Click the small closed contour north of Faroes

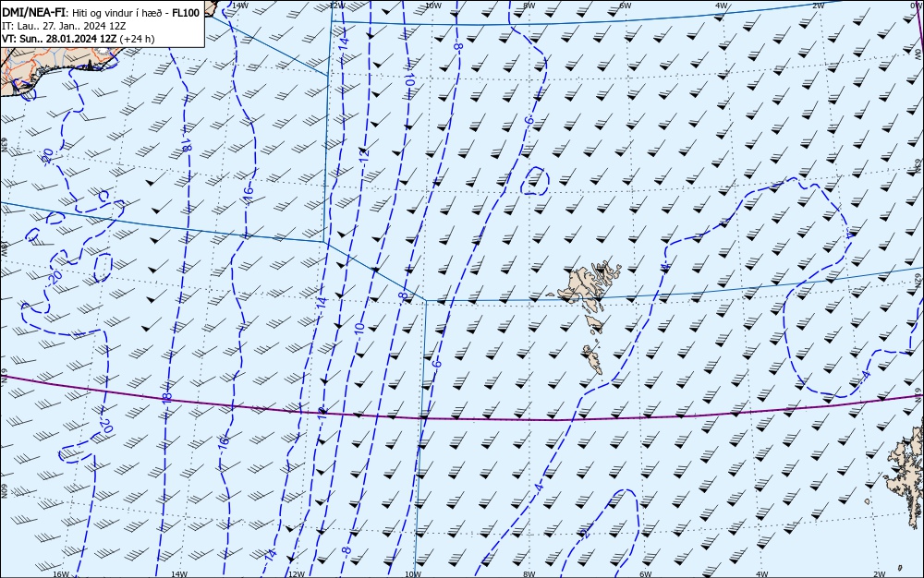pyautogui.click(x=535, y=181)
